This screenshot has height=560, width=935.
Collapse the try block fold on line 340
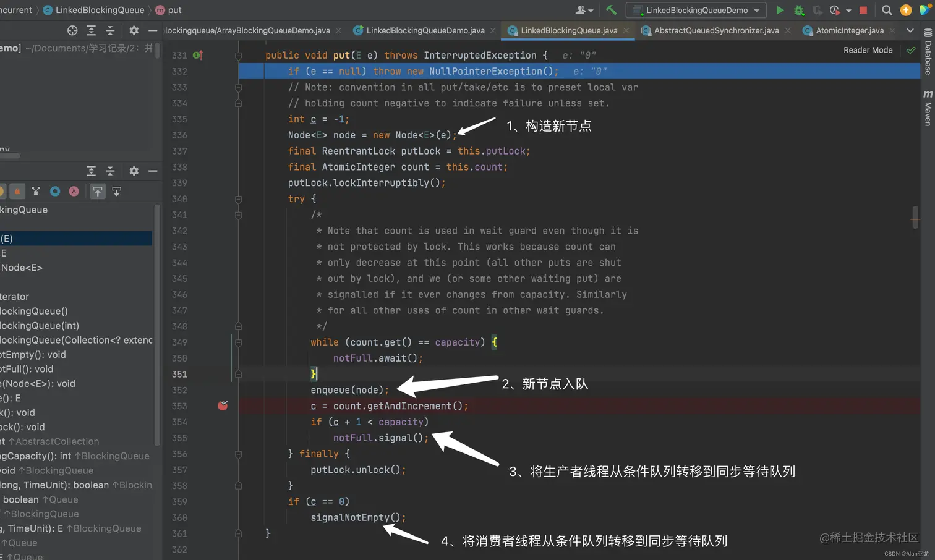point(238,199)
